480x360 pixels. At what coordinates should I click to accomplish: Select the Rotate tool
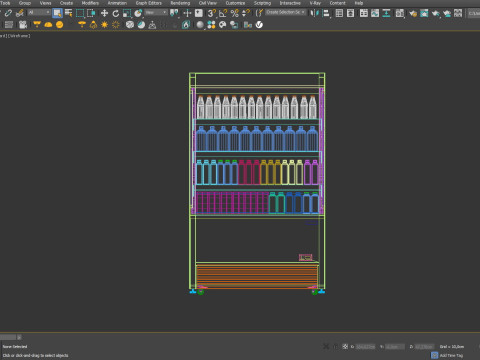click(x=116, y=13)
